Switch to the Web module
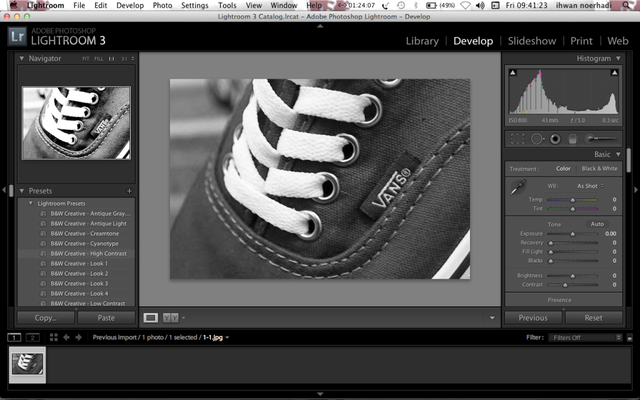 (x=618, y=41)
